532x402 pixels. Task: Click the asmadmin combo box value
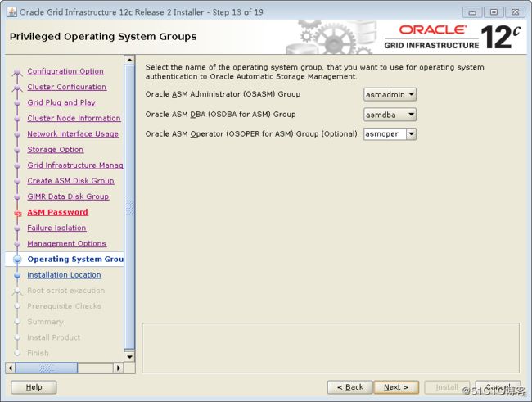tap(385, 94)
